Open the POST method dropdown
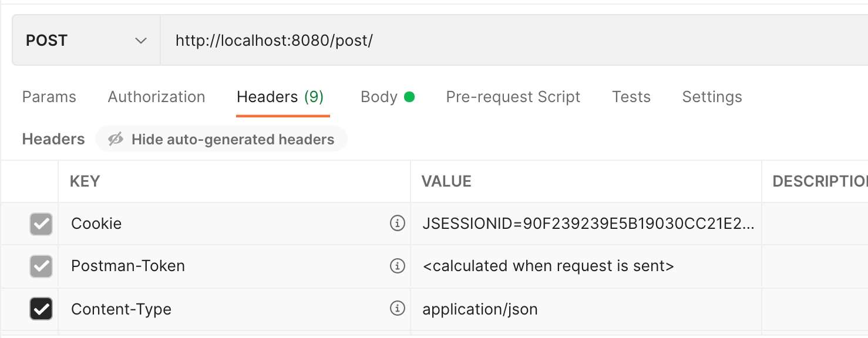Image resolution: width=868 pixels, height=338 pixels. (86, 40)
